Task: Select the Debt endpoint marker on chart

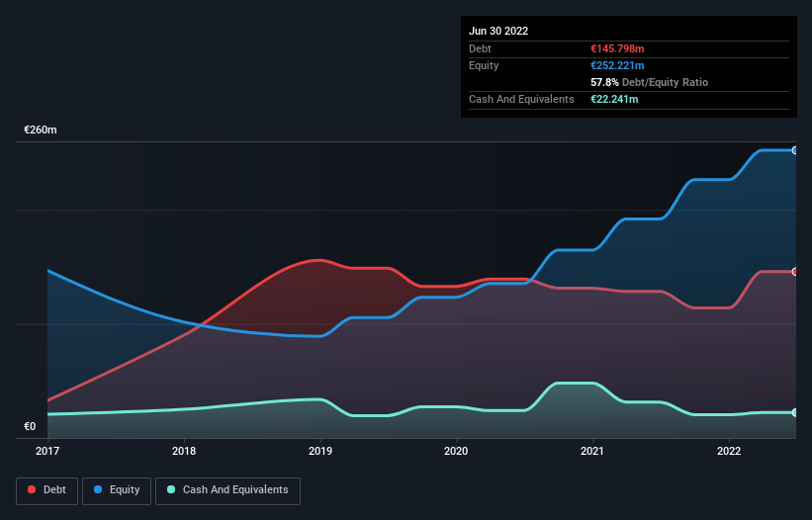Action: tap(795, 272)
